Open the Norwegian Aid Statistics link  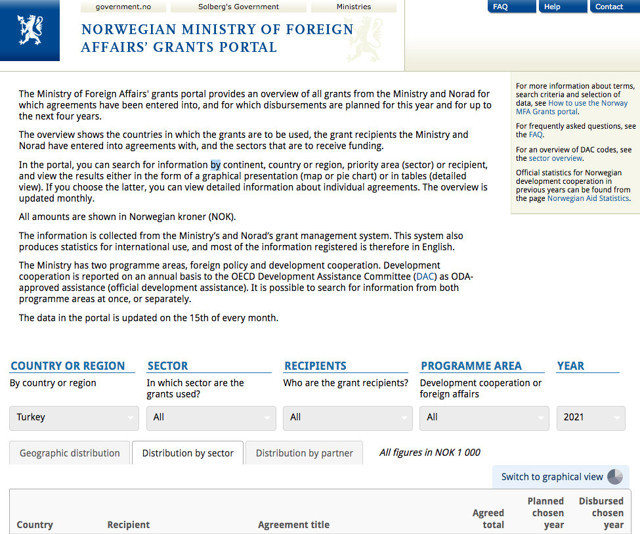click(589, 199)
